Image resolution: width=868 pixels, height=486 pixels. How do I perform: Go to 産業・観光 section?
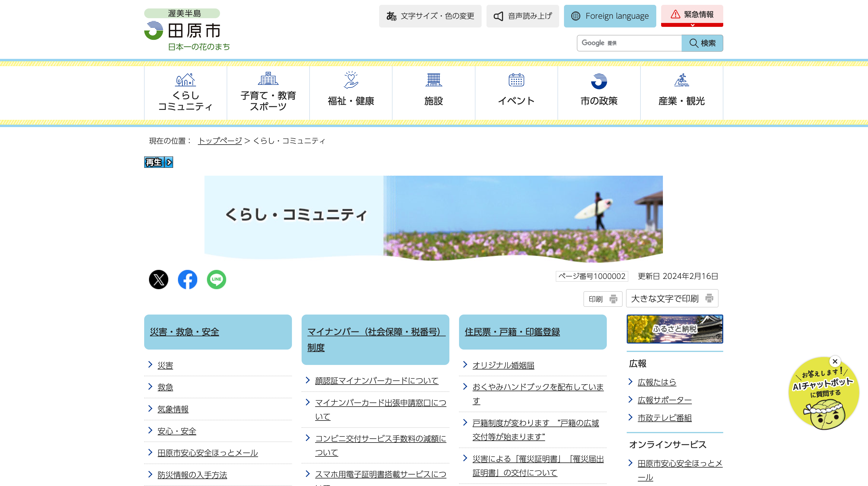[x=681, y=93]
